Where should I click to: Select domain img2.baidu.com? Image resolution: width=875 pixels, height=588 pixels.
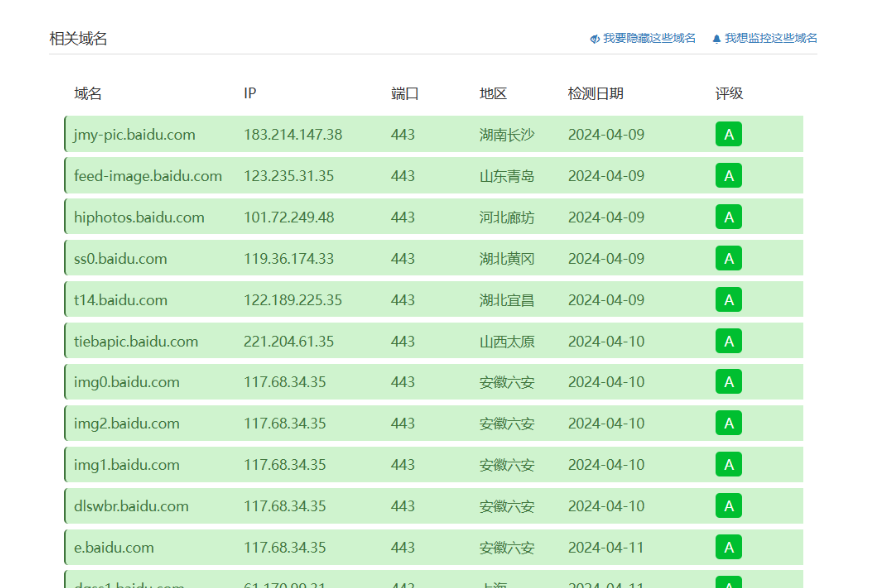point(127,423)
